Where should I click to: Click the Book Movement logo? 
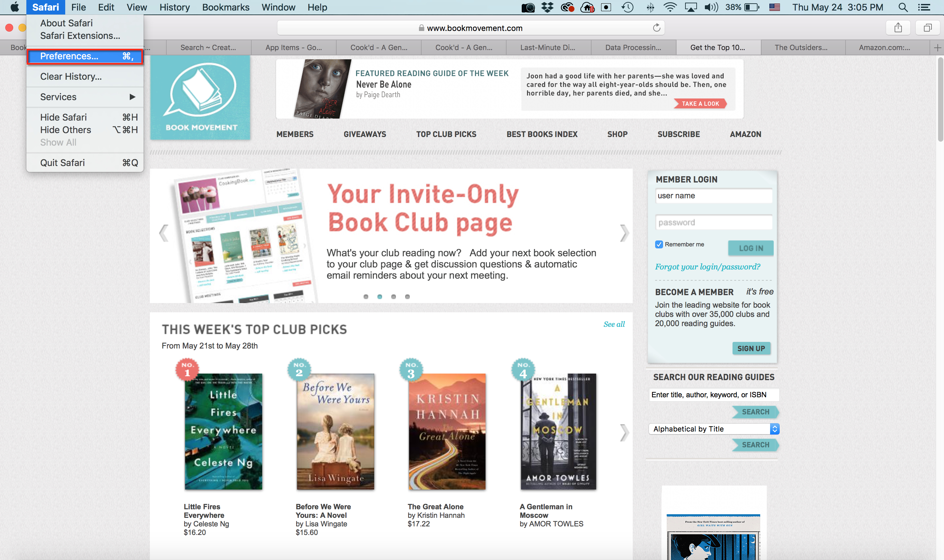(200, 98)
